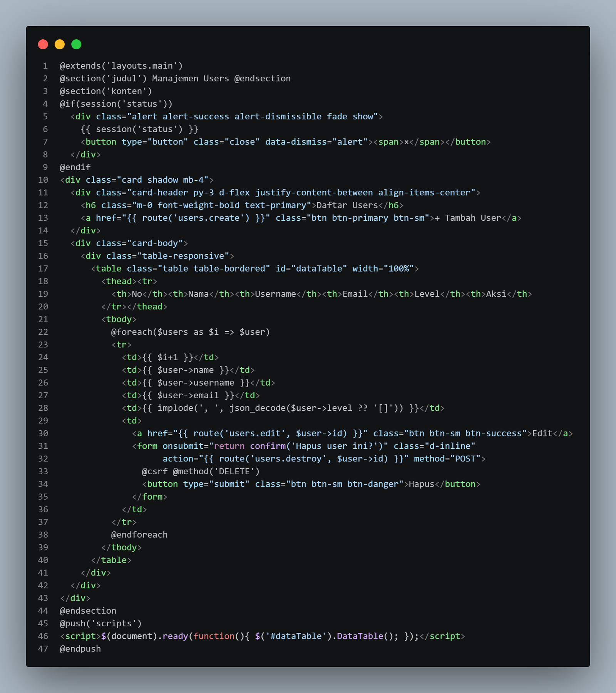
Task: Click line number 47
Action: pos(43,649)
